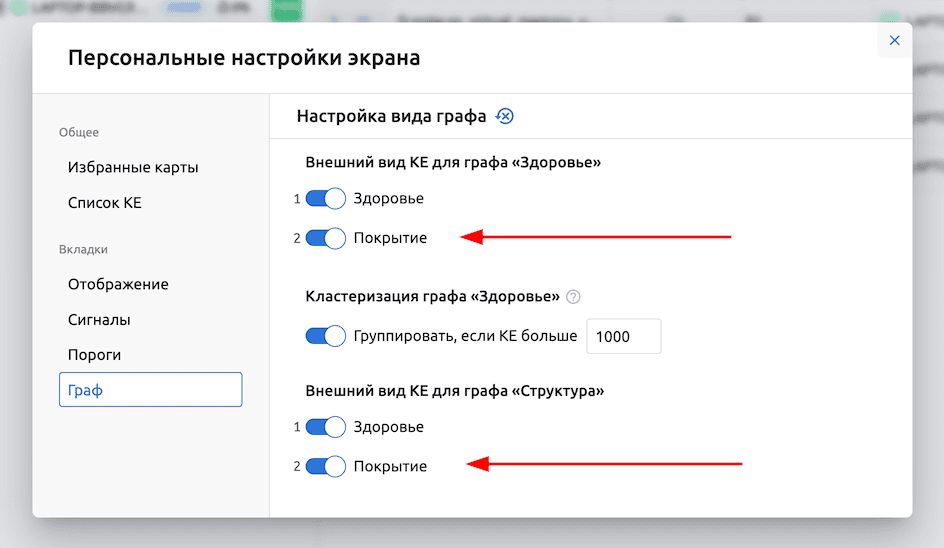Viewport: 944px width, 548px height.
Task: Open the «Отображение» tab settings
Action: click(x=118, y=284)
